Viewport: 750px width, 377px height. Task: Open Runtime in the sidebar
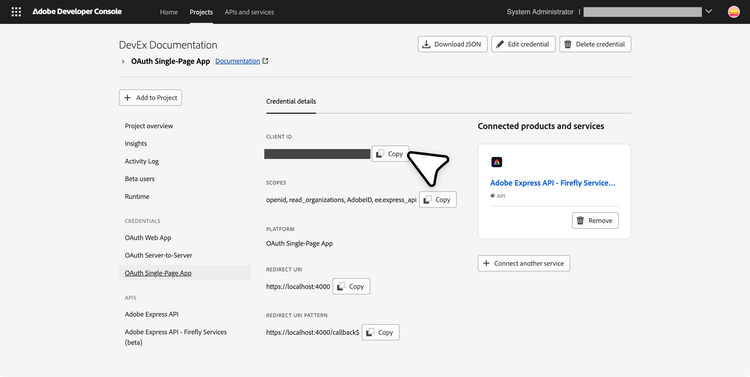click(x=137, y=197)
